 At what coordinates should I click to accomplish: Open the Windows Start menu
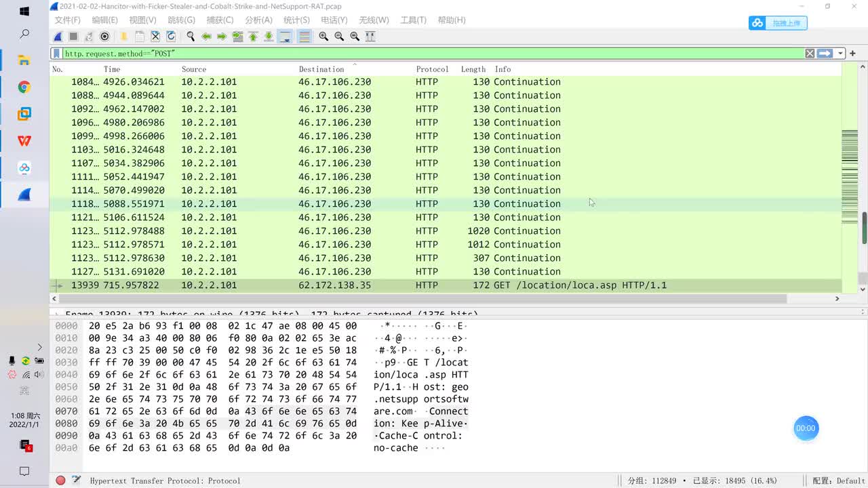pyautogui.click(x=24, y=12)
